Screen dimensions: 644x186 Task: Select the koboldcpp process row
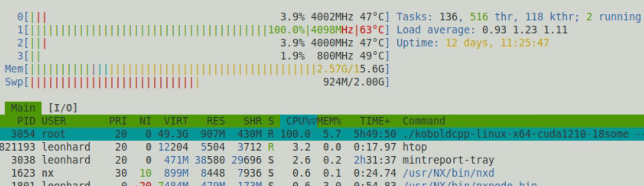tap(322, 134)
